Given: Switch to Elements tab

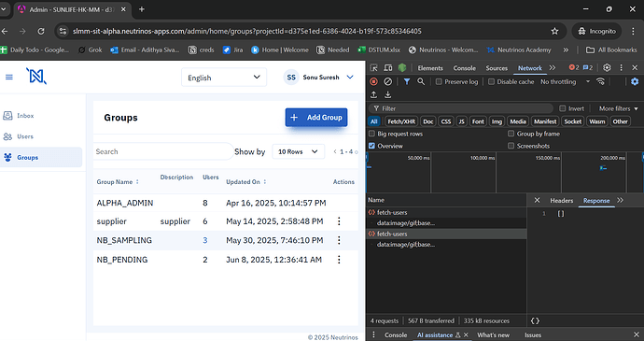Looking at the screenshot, I should [430, 68].
